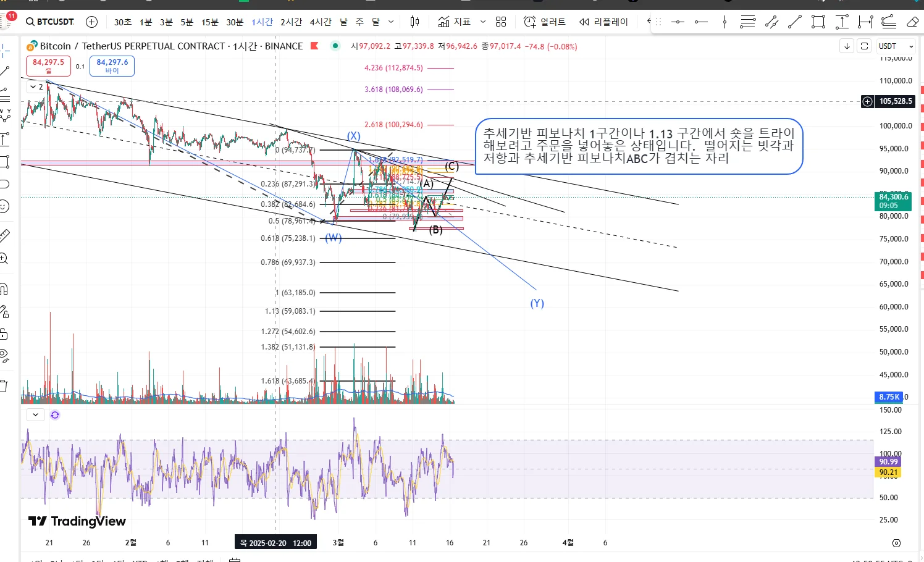Open the candlestick chart type selector
The height and width of the screenshot is (562, 924).
[x=414, y=22]
